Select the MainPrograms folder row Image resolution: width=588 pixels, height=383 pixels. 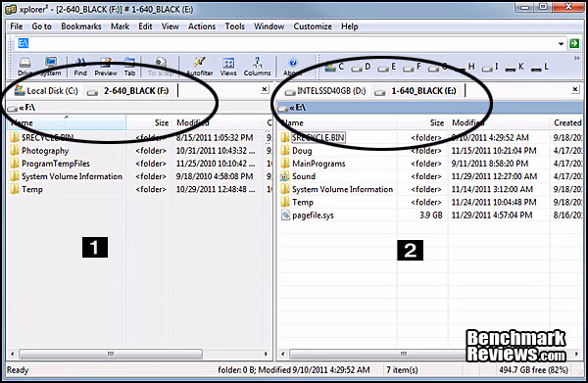(430, 164)
